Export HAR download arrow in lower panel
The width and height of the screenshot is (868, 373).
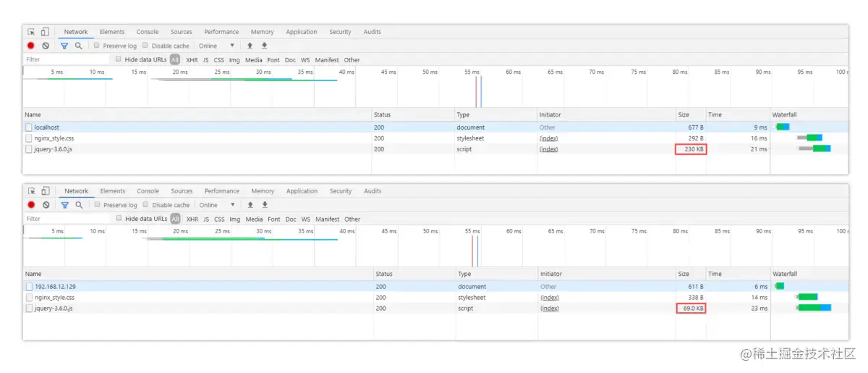(x=265, y=205)
